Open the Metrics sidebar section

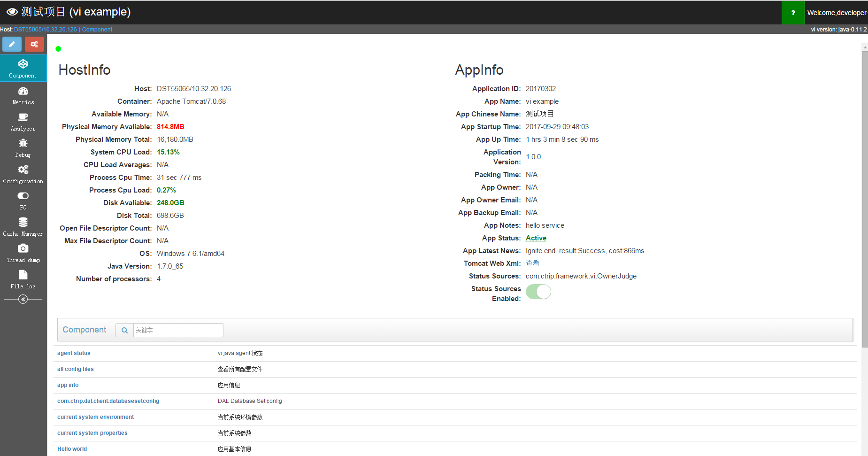pyautogui.click(x=23, y=95)
